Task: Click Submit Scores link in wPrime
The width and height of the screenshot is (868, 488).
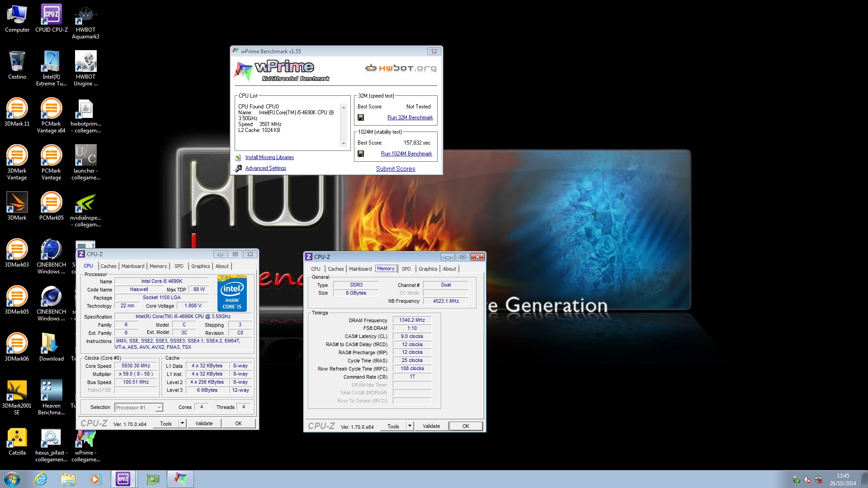Action: click(x=396, y=169)
